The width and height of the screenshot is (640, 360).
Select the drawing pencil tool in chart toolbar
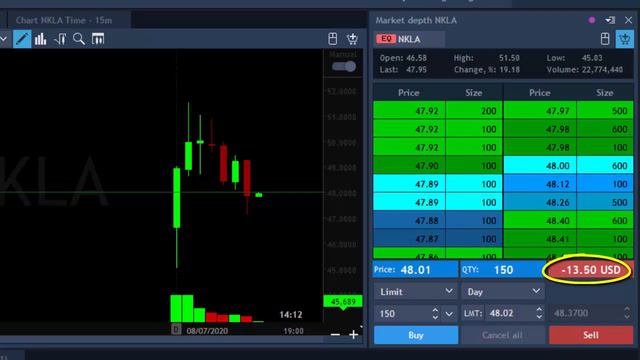click(x=22, y=39)
